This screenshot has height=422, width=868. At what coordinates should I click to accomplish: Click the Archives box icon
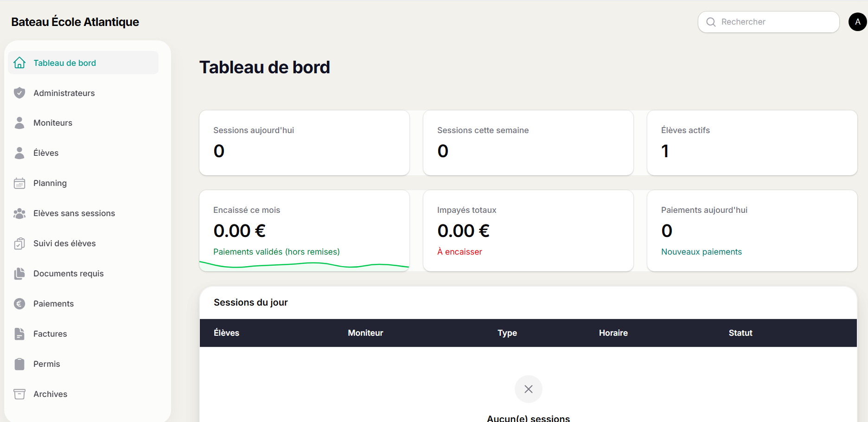(x=19, y=394)
